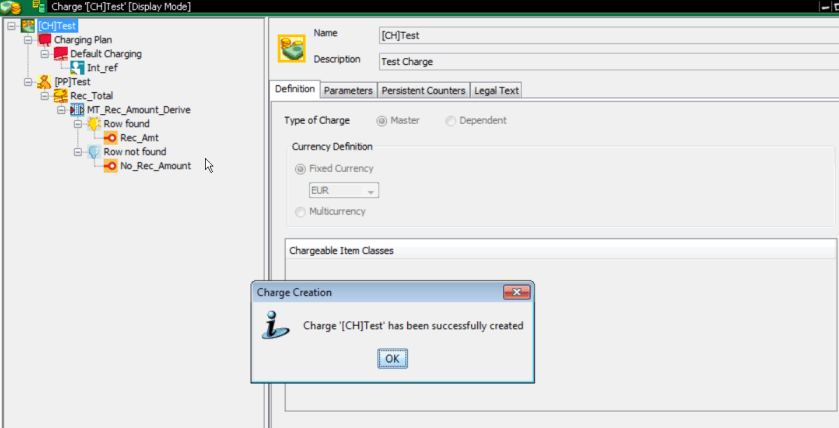This screenshot has height=428, width=839.
Task: Click the [CH]Test charge tree icon
Action: [x=28, y=26]
